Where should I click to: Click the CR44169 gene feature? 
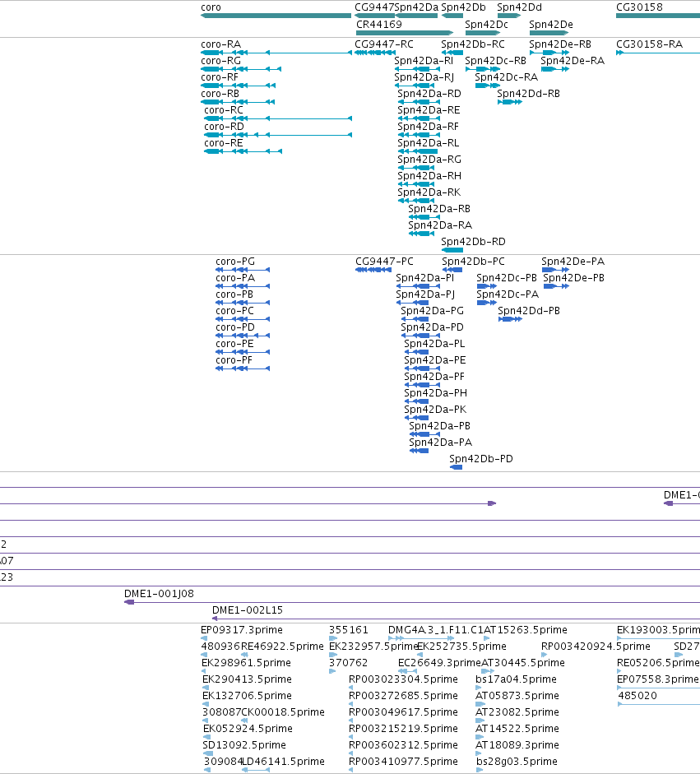coord(405,33)
